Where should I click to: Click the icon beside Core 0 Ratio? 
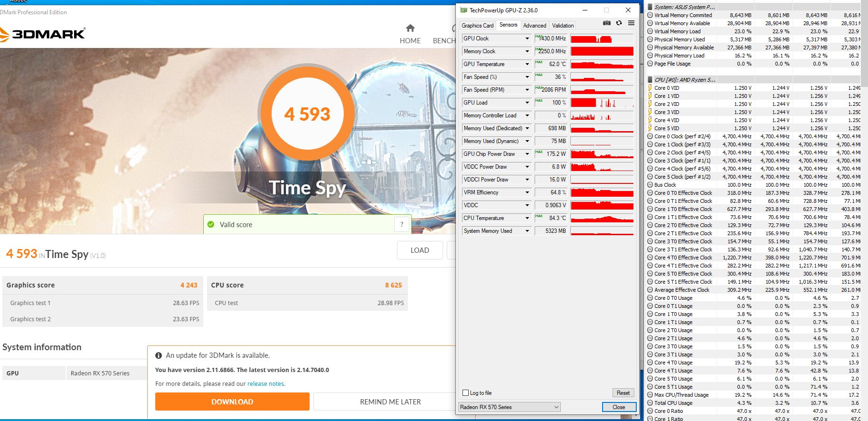tap(650, 411)
